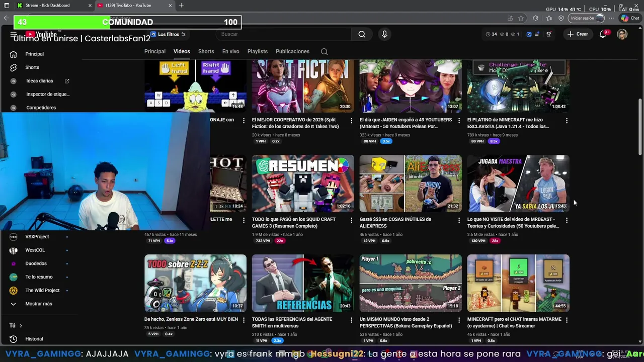Switch to the channel Principal tab
The width and height of the screenshot is (644, 362).
pyautogui.click(x=155, y=51)
